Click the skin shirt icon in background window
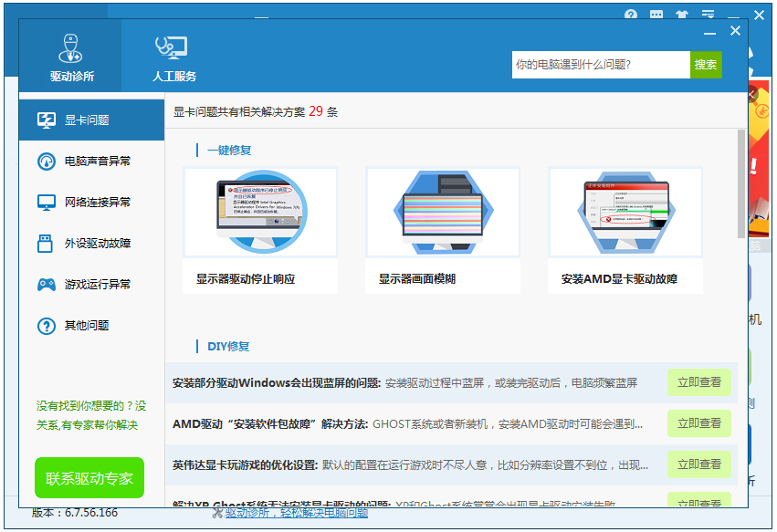Viewport: 777px width, 532px height. (x=682, y=14)
